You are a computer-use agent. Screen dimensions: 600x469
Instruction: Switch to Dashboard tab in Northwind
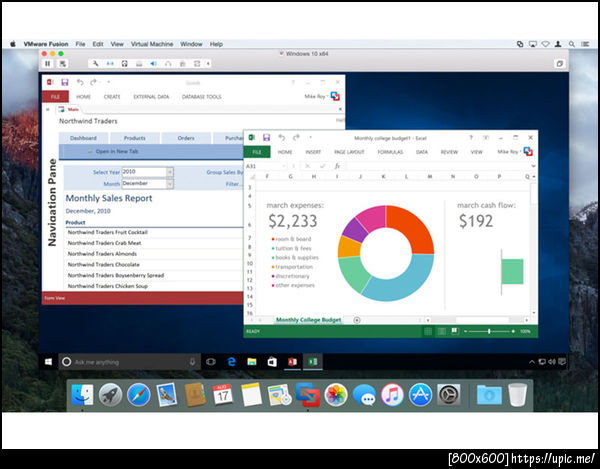83,138
